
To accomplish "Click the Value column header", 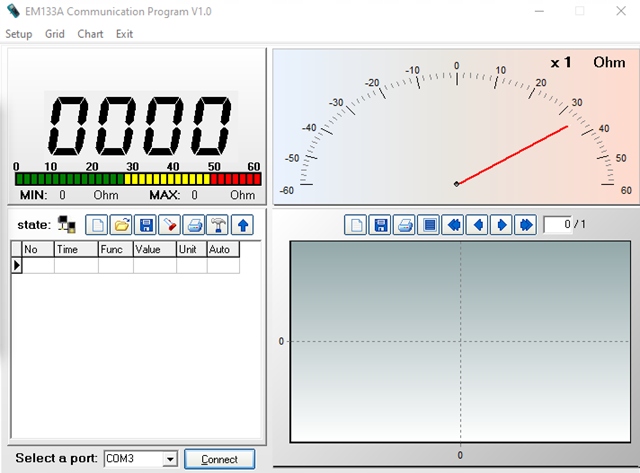I will click(x=155, y=249).
